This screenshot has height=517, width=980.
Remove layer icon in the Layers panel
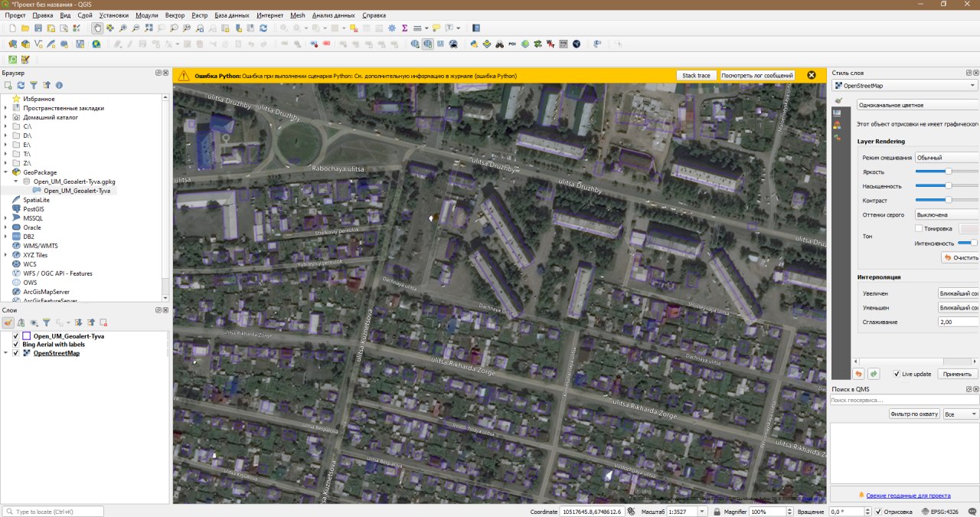pyautogui.click(x=103, y=322)
